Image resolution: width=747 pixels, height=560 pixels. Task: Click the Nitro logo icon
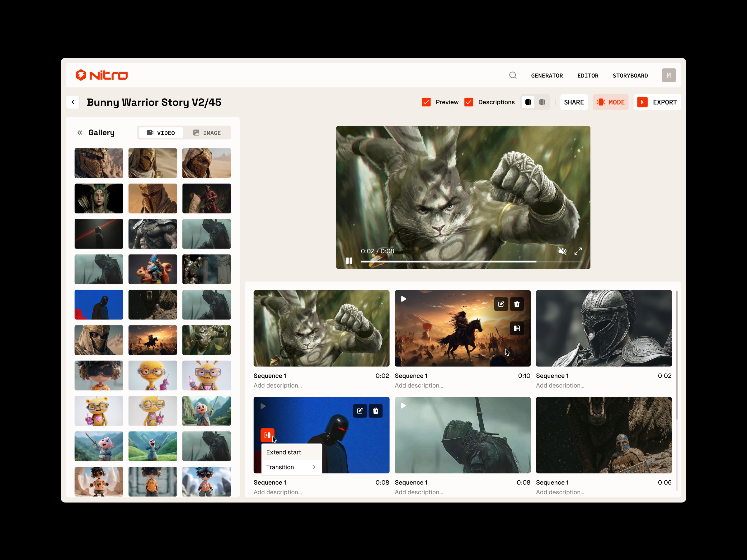pos(81,75)
